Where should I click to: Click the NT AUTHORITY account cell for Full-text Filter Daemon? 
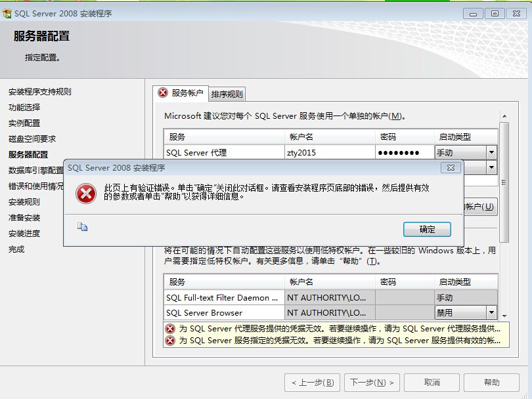point(330,298)
